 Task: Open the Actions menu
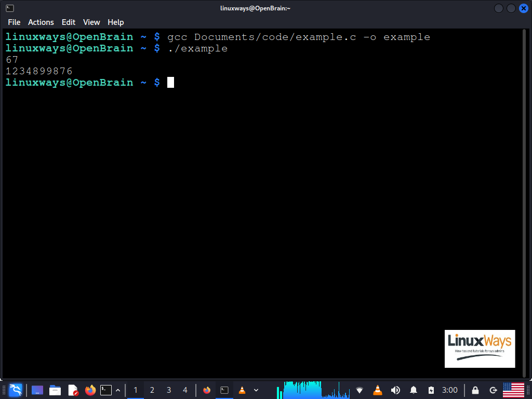click(x=41, y=22)
